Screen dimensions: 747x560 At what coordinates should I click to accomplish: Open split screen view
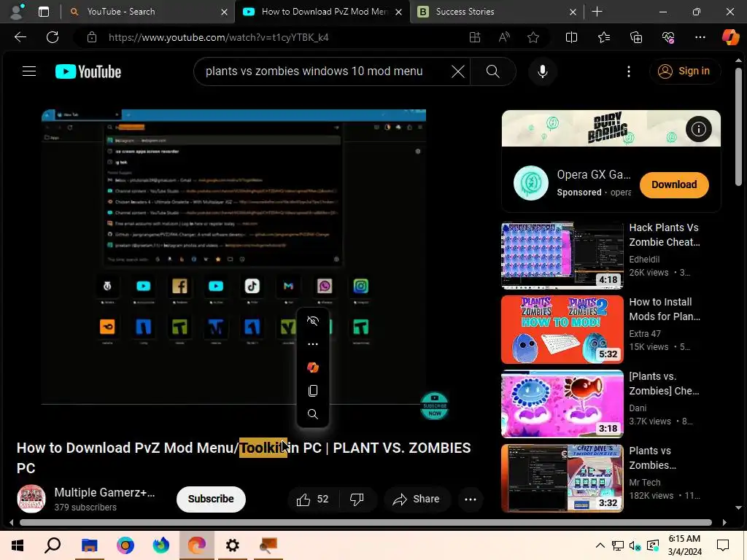571,37
